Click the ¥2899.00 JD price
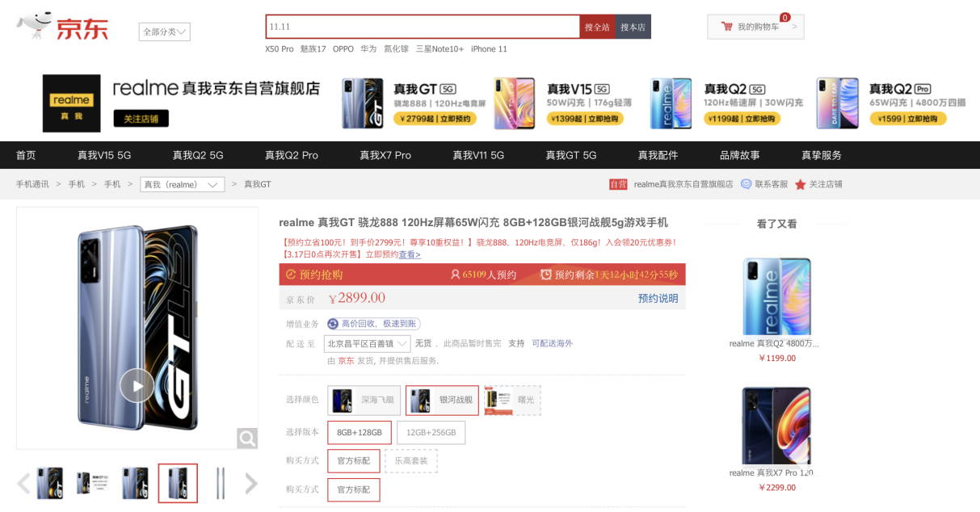This screenshot has height=512, width=980. point(357,298)
